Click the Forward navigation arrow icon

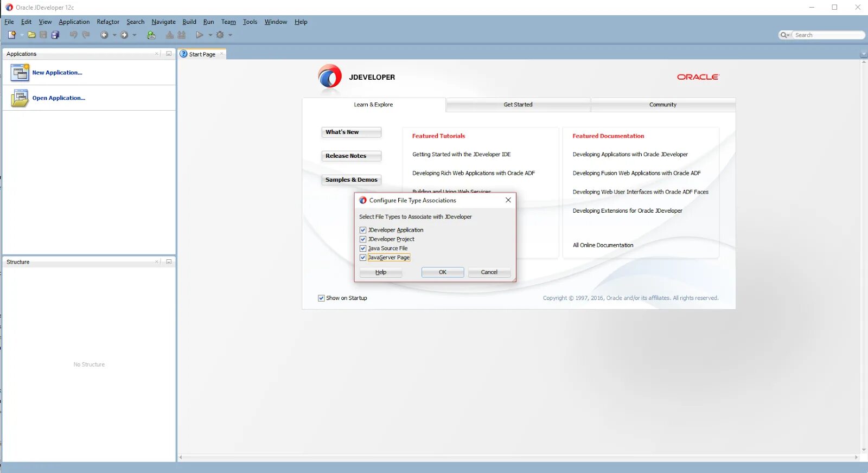click(124, 35)
